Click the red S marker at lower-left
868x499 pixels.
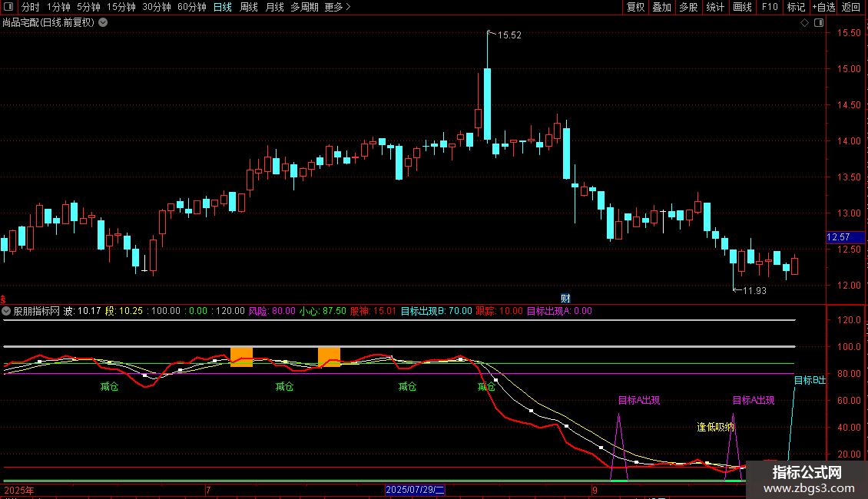[x=3, y=299]
